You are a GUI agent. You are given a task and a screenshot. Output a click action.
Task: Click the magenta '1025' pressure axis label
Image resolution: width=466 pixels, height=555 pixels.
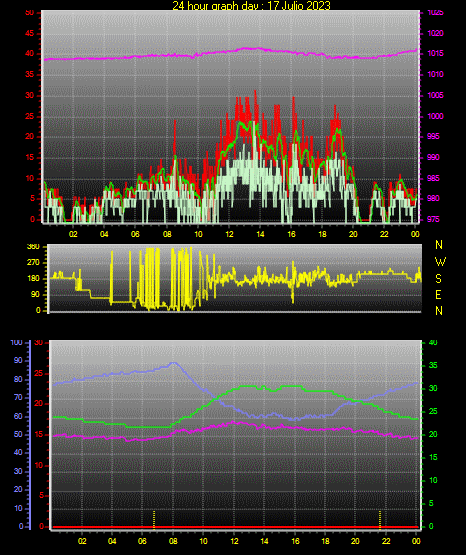pos(435,13)
